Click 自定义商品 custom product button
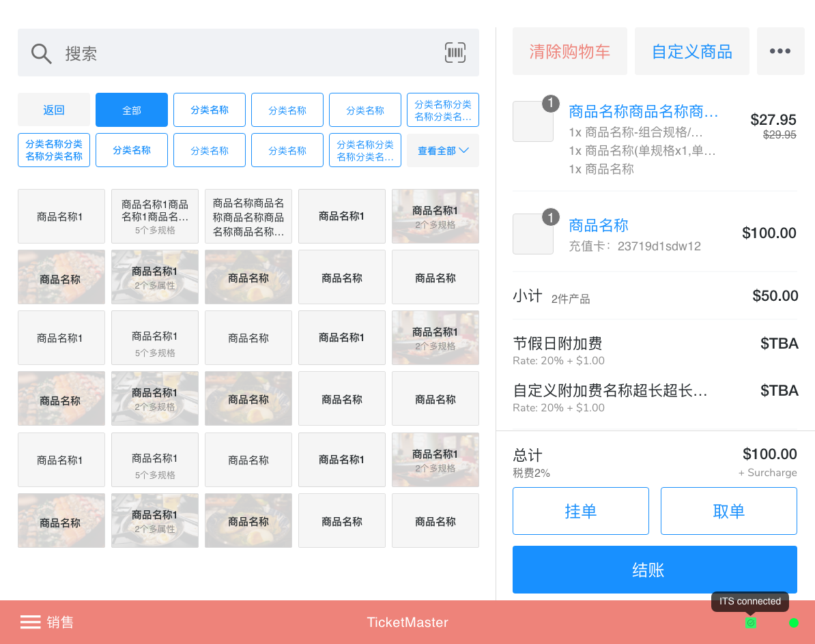815x644 pixels. [692, 51]
